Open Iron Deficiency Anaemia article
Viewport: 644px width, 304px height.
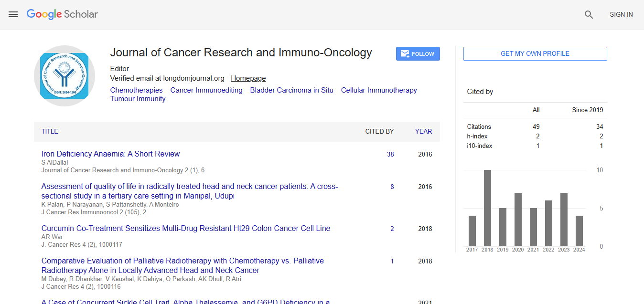pos(110,154)
